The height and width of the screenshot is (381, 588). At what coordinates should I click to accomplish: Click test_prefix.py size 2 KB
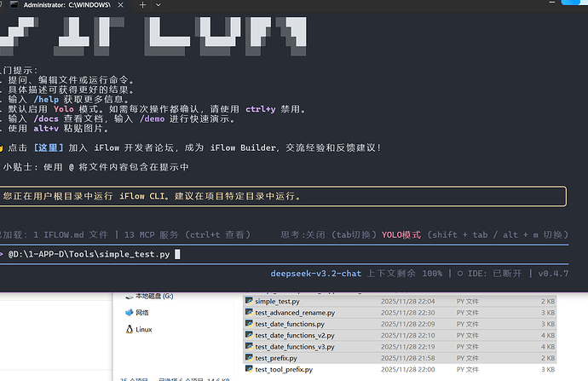coord(548,358)
